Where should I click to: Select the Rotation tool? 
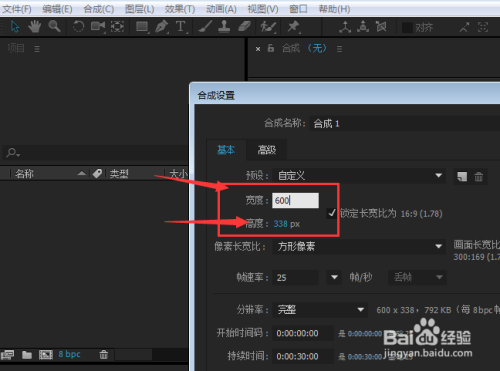tap(78, 26)
